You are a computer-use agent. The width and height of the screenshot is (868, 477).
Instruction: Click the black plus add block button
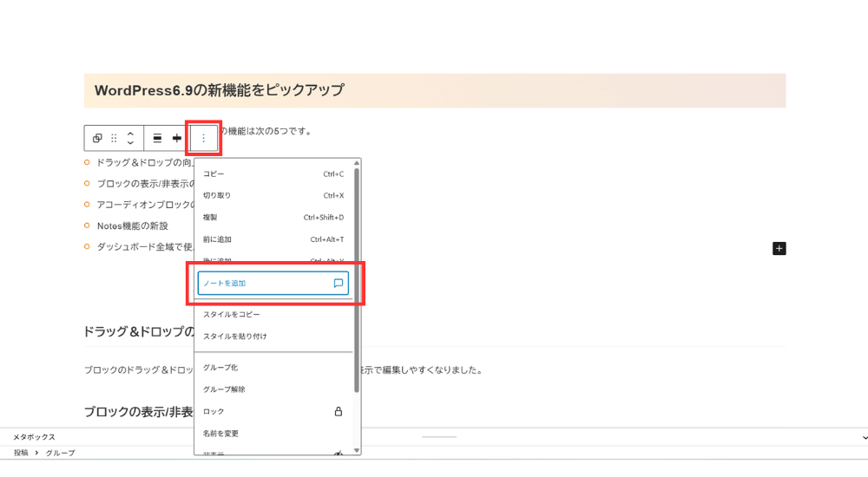pos(779,249)
